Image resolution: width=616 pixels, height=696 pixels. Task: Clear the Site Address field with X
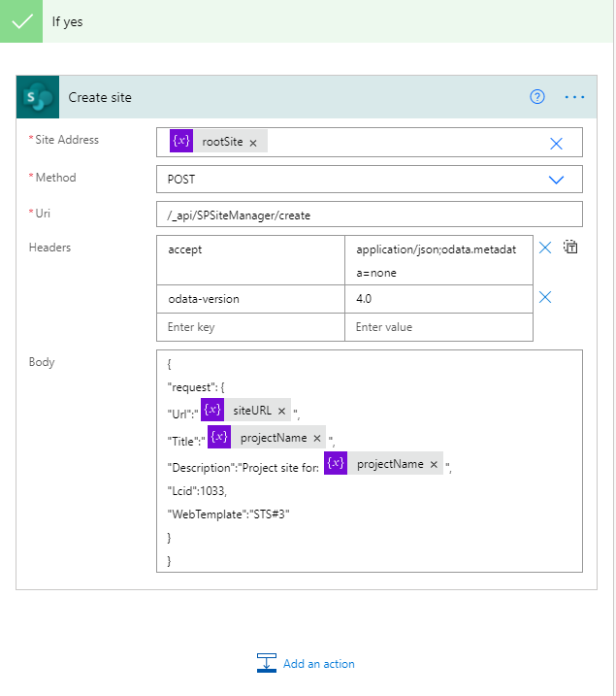point(556,144)
